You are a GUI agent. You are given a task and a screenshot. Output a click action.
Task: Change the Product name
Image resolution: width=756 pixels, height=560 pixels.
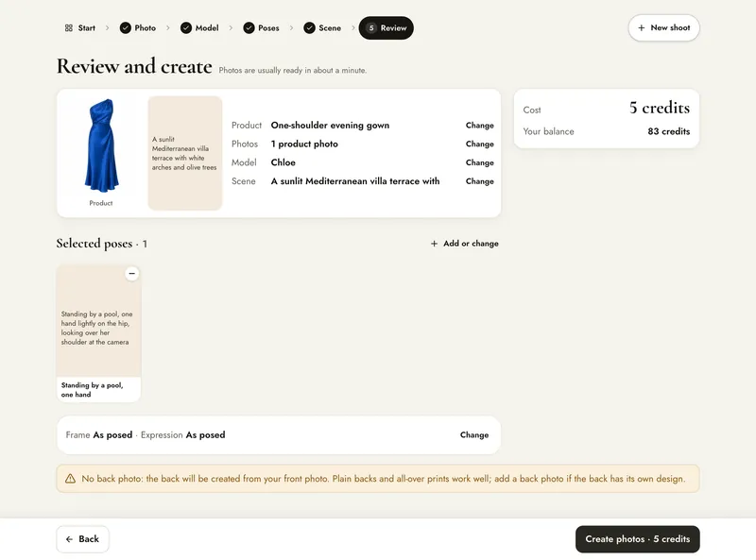pos(479,126)
